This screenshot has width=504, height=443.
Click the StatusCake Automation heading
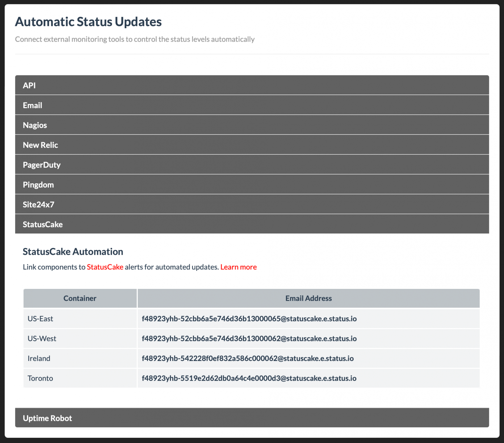pyautogui.click(x=73, y=252)
